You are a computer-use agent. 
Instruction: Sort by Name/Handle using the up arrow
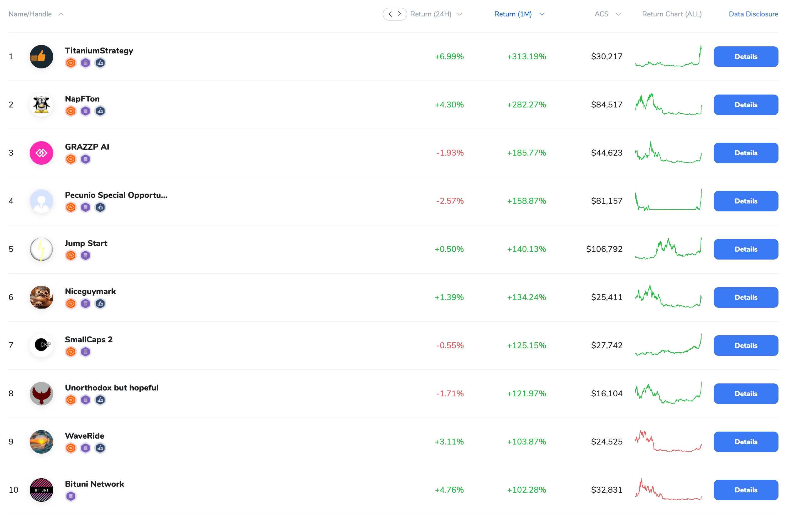pos(61,14)
